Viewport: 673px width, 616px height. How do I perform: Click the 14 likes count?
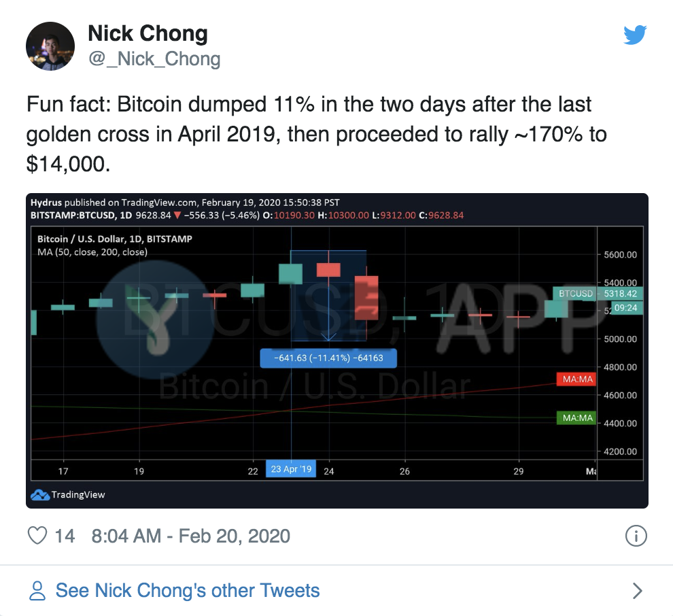(x=65, y=536)
